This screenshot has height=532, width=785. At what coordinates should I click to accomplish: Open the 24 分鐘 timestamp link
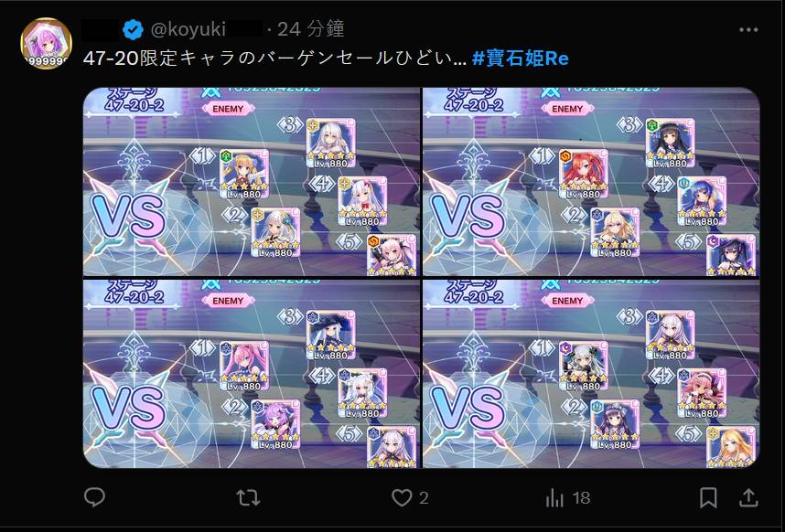311,29
